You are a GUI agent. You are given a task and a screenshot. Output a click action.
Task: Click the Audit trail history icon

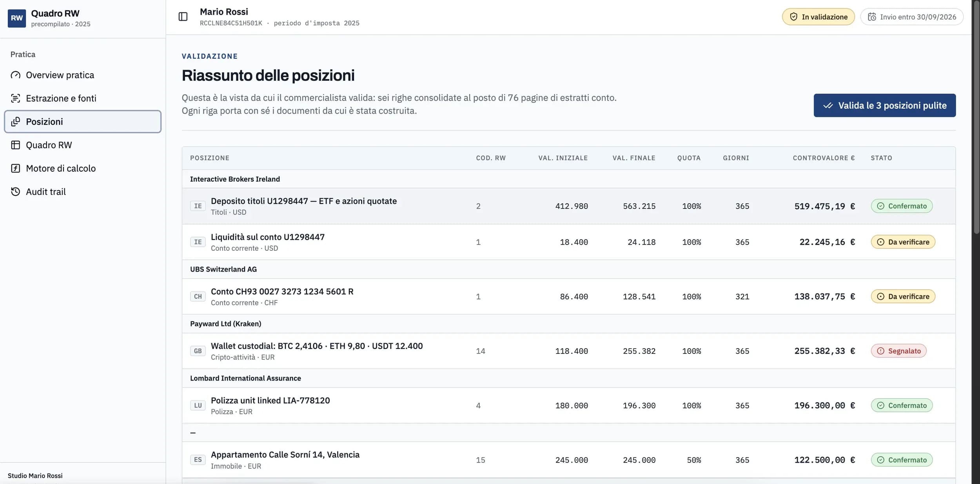[16, 192]
